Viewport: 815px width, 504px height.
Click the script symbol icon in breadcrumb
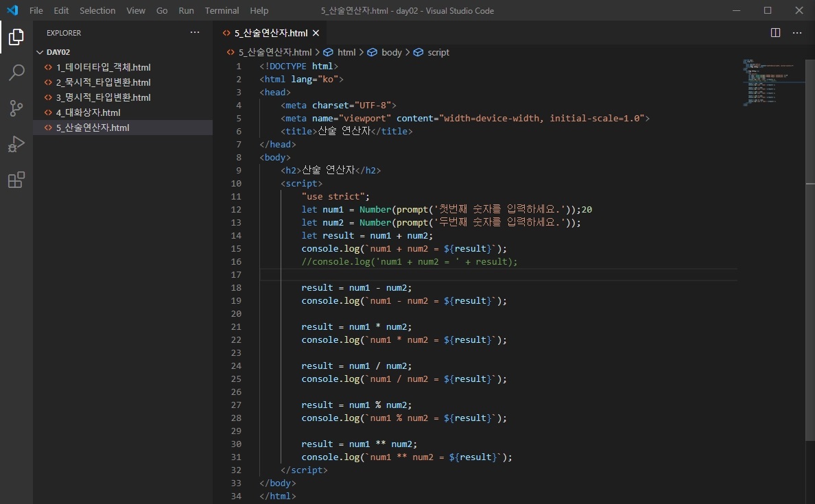pyautogui.click(x=418, y=53)
